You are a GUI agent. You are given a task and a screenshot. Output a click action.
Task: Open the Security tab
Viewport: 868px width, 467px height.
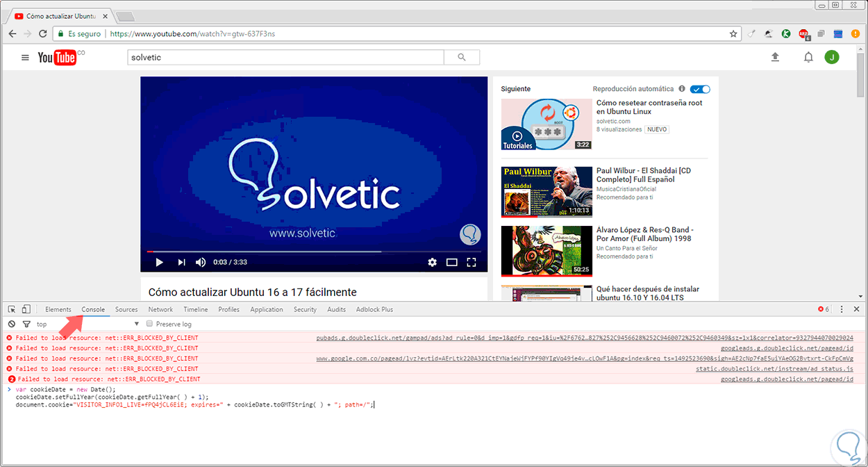point(305,309)
